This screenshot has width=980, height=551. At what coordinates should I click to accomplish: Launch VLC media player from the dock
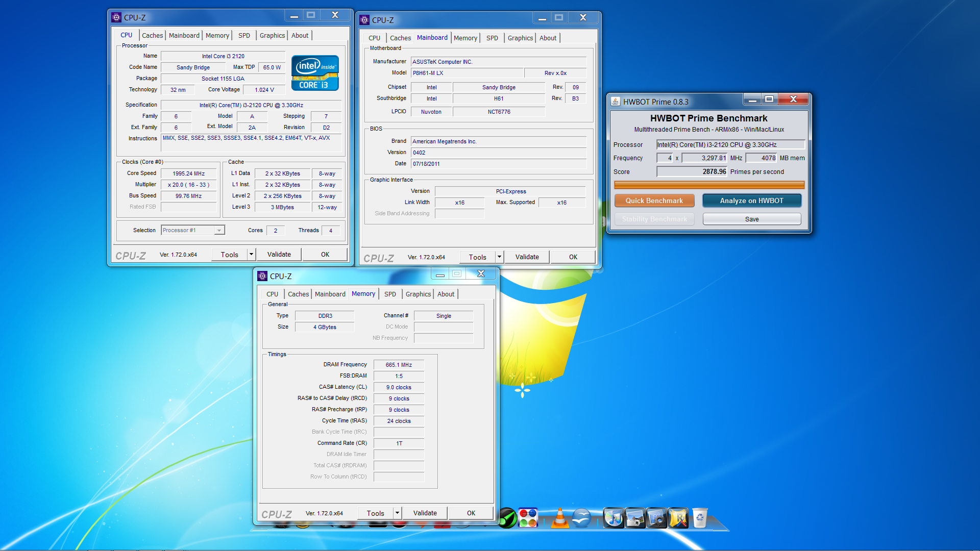coord(560,518)
